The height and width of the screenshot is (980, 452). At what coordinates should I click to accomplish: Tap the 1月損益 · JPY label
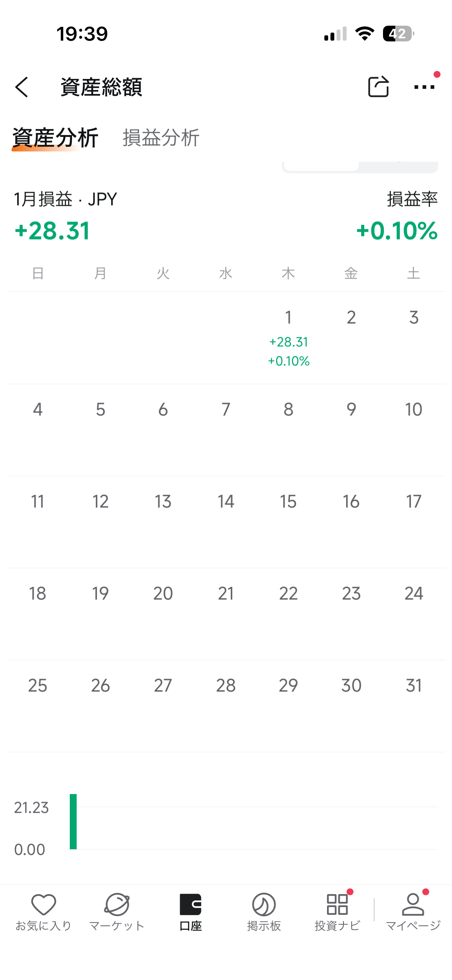click(65, 199)
